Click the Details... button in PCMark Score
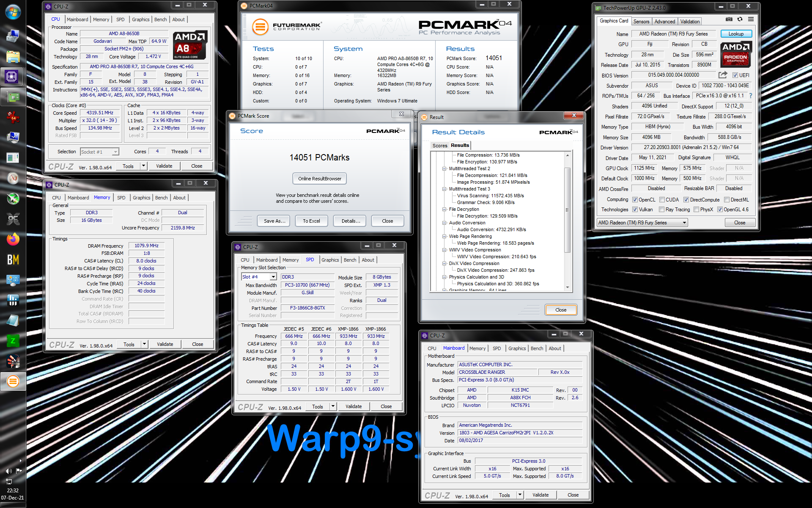The height and width of the screenshot is (508, 812). (x=350, y=221)
